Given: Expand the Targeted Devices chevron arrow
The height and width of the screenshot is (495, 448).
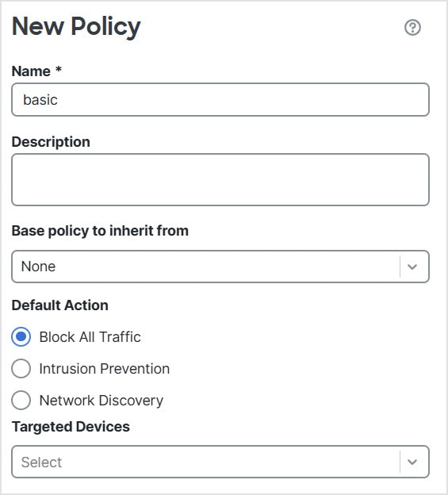Looking at the screenshot, I should click(x=412, y=462).
